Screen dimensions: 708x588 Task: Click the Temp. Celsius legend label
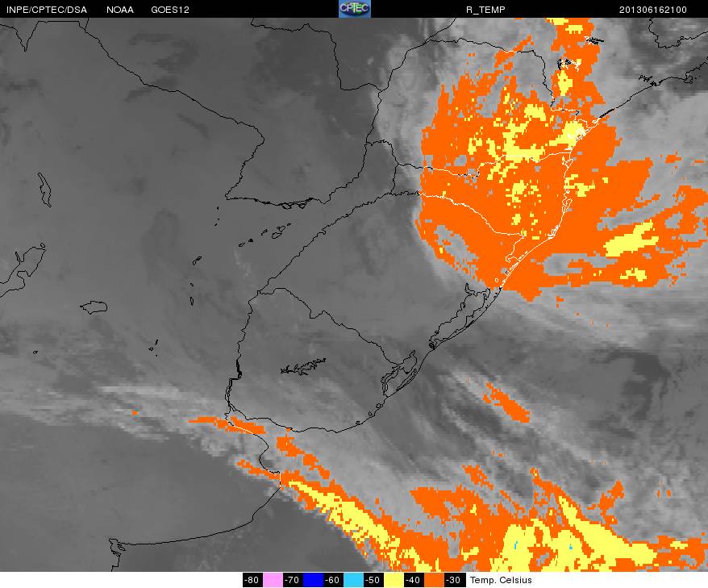[501, 580]
